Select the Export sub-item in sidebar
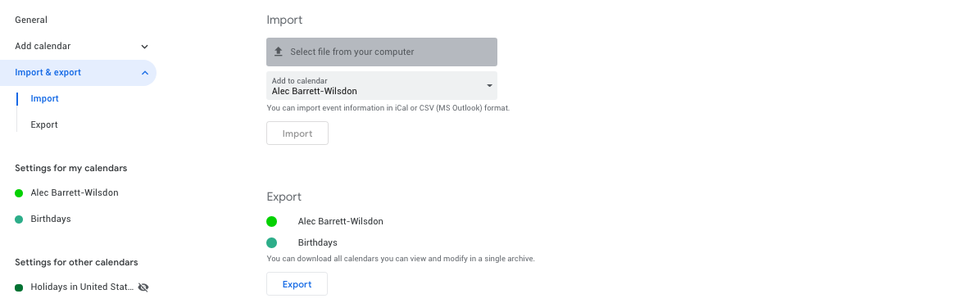Viewport: 980px width, 303px height. pos(43,125)
